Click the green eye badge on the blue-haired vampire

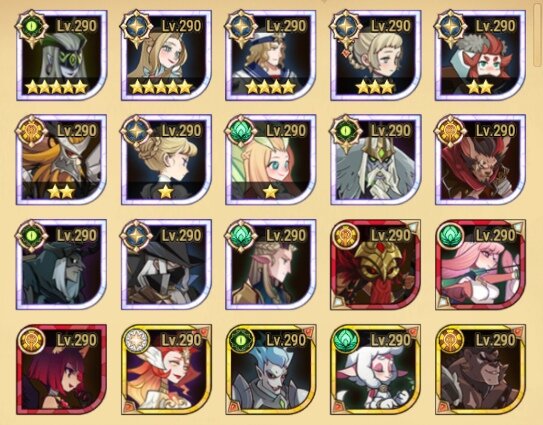[241, 340]
